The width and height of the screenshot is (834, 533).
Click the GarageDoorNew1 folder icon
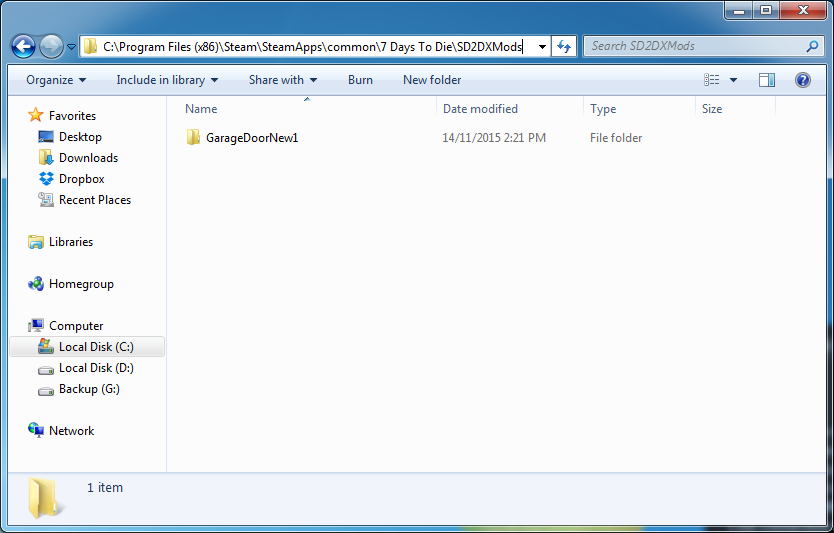click(193, 137)
